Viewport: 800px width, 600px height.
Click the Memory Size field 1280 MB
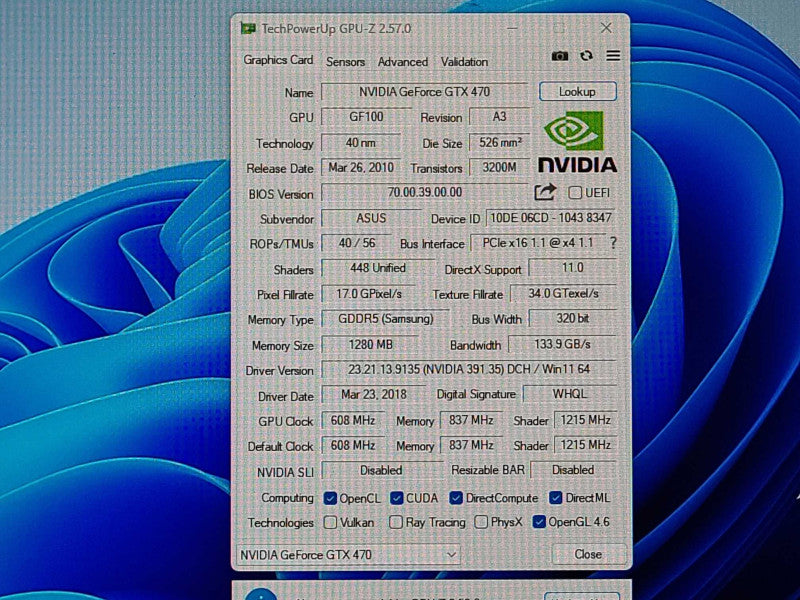[x=370, y=345]
